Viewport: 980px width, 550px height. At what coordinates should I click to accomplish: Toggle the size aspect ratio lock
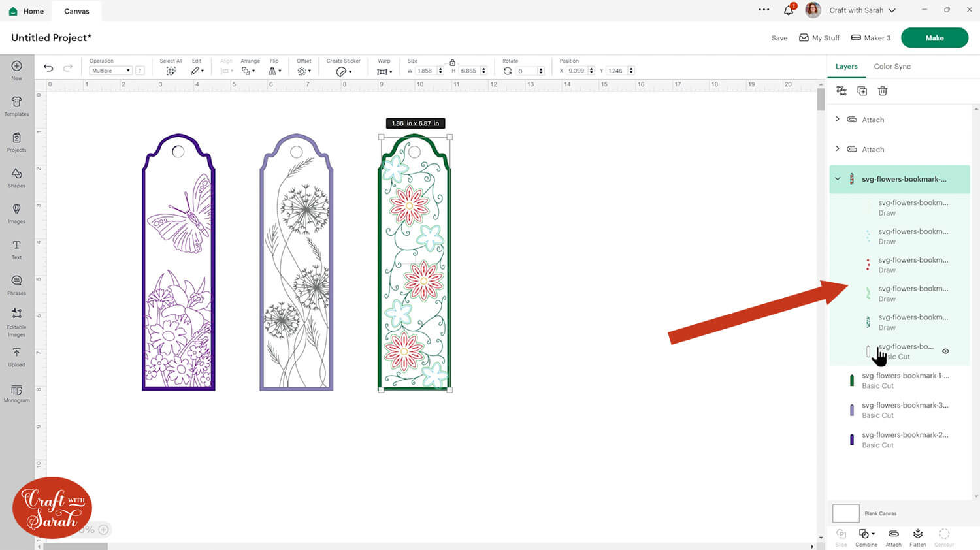click(x=452, y=62)
